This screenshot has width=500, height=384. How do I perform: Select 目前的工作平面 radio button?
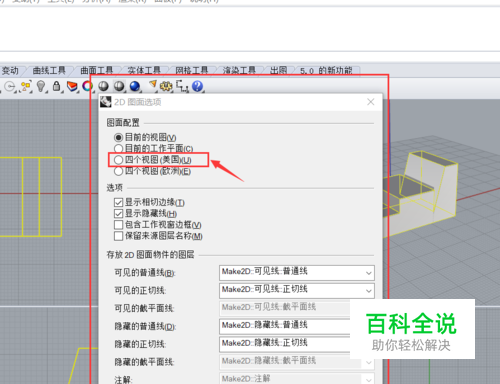[118, 148]
